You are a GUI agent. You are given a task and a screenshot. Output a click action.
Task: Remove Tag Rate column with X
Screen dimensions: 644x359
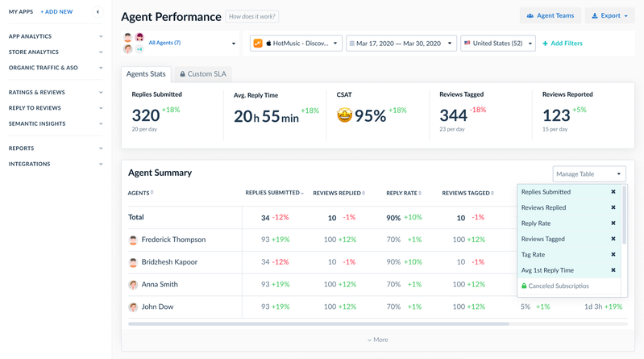click(613, 255)
